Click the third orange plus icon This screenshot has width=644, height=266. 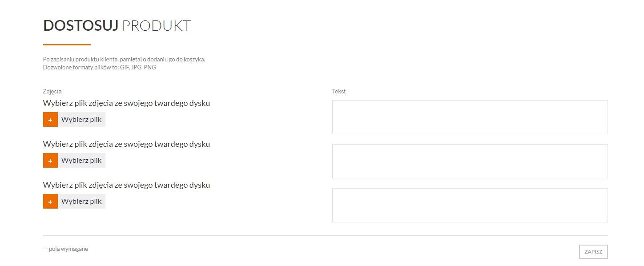point(50,202)
